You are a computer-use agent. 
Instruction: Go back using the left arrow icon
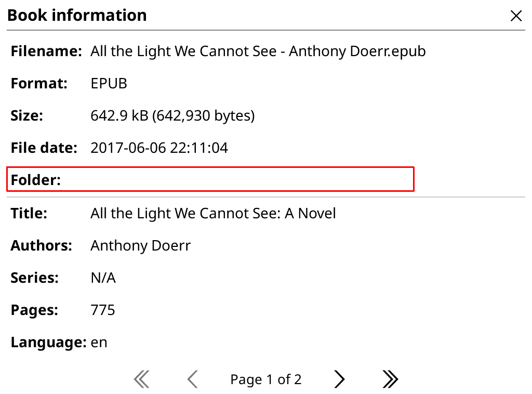[192, 379]
